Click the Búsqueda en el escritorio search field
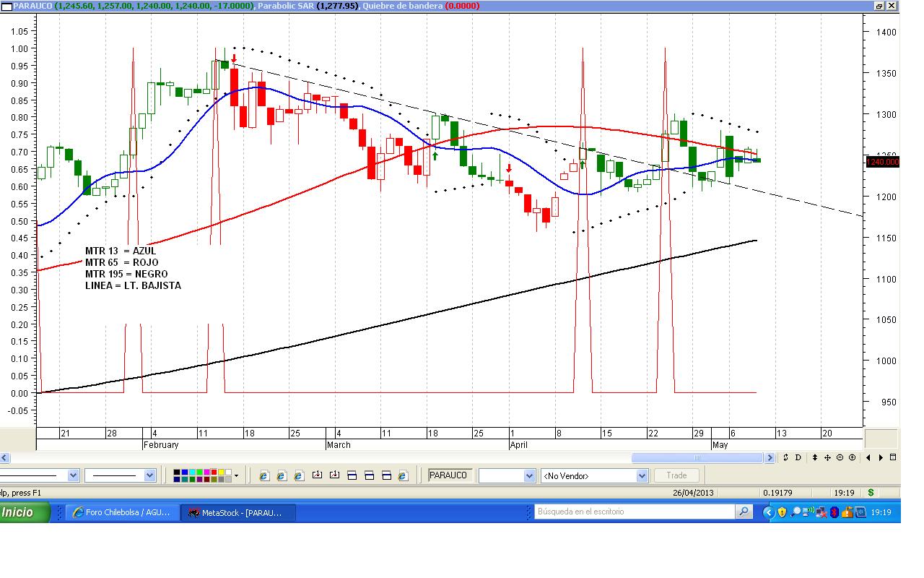Image resolution: width=924 pixels, height=578 pixels. [635, 512]
